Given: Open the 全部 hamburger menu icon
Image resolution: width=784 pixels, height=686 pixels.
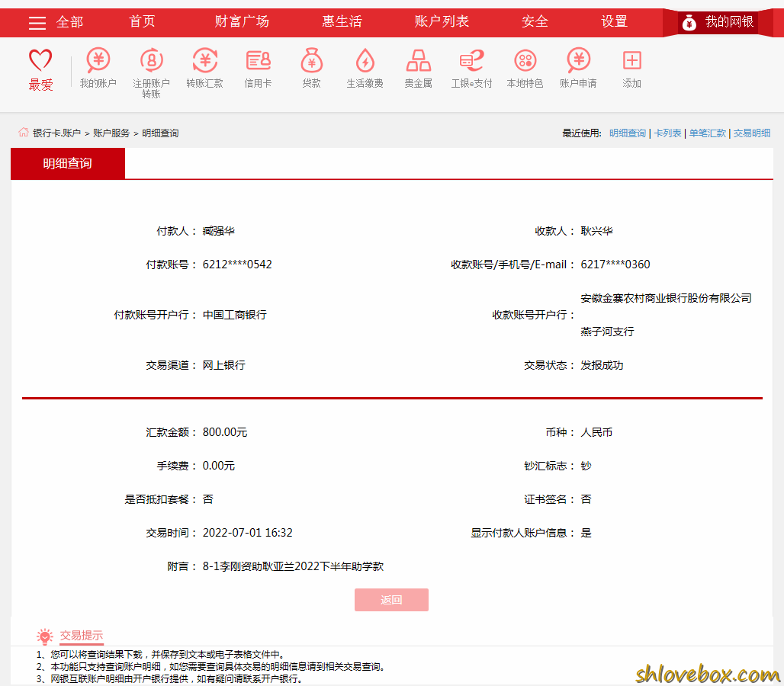Looking at the screenshot, I should (37, 22).
